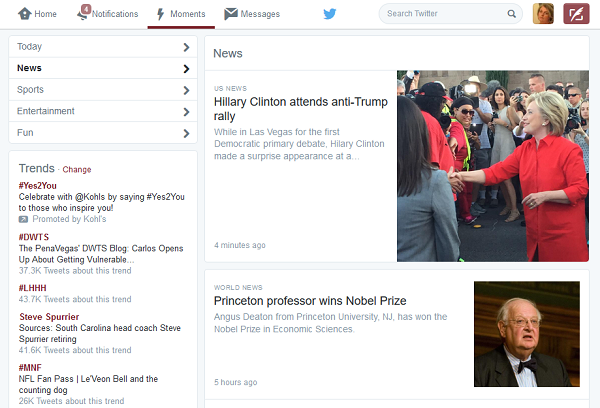Select the Sports moments category
The width and height of the screenshot is (600, 408).
click(103, 90)
